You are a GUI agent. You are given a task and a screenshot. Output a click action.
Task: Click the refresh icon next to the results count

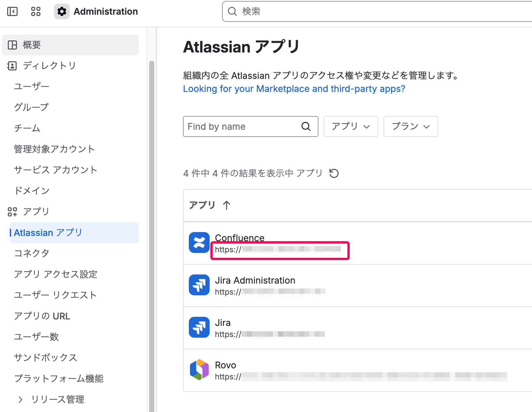334,173
